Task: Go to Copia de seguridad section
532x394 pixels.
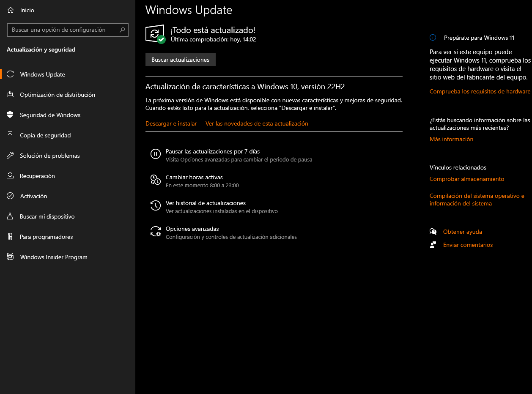Action: point(45,135)
